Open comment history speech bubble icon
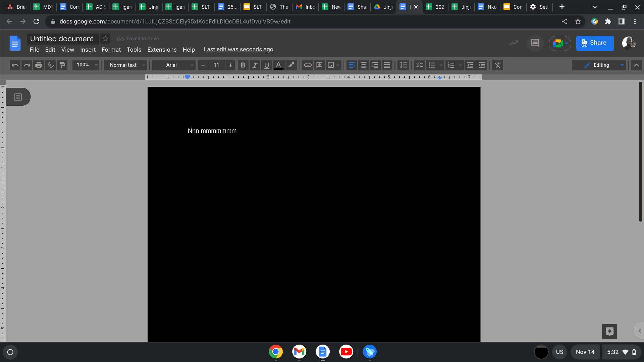The height and width of the screenshot is (362, 644). click(x=535, y=43)
